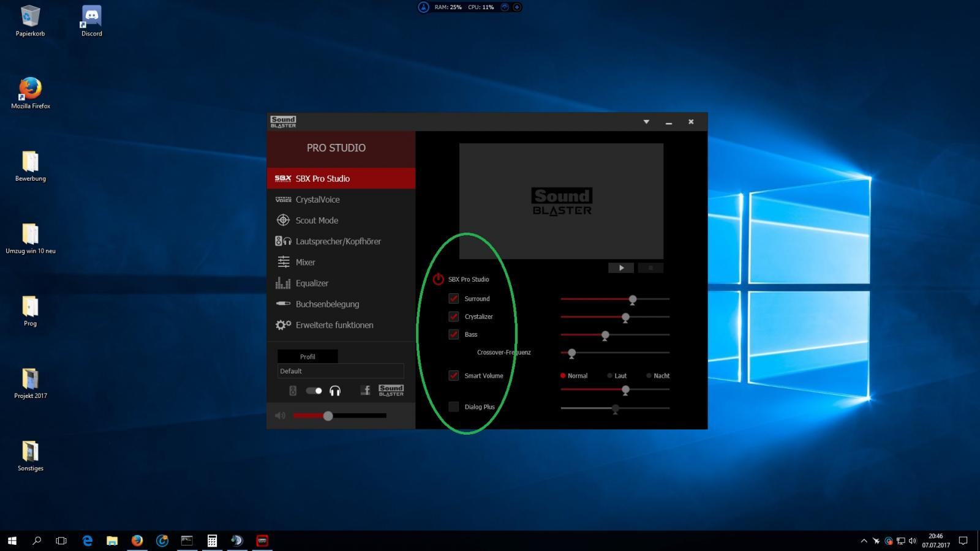
Task: Open Task View from taskbar
Action: point(61,541)
